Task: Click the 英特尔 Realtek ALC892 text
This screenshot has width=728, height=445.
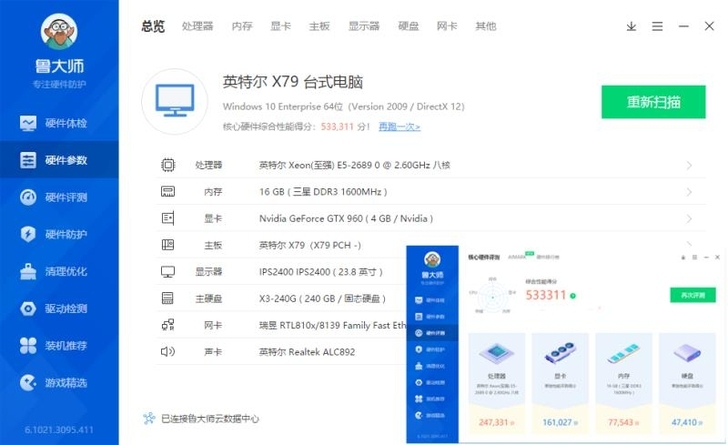Action: click(x=307, y=352)
